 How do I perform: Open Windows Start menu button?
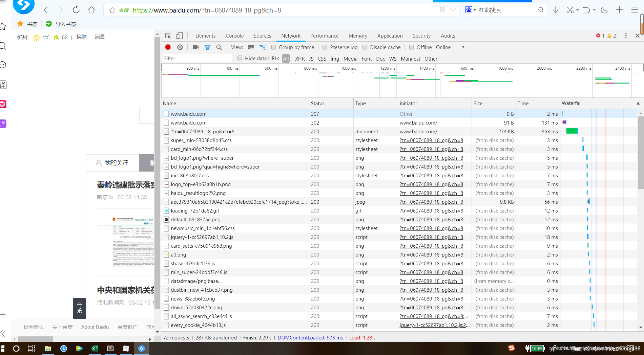pos(3,349)
